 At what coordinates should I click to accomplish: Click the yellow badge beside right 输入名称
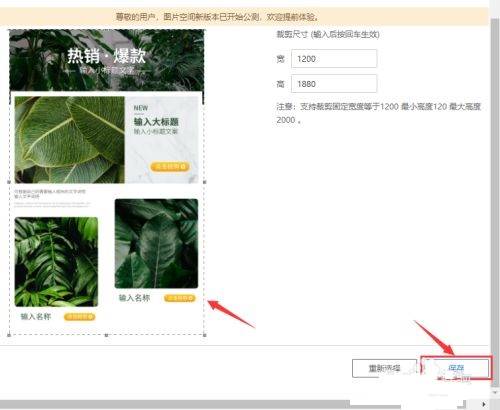[180, 298]
